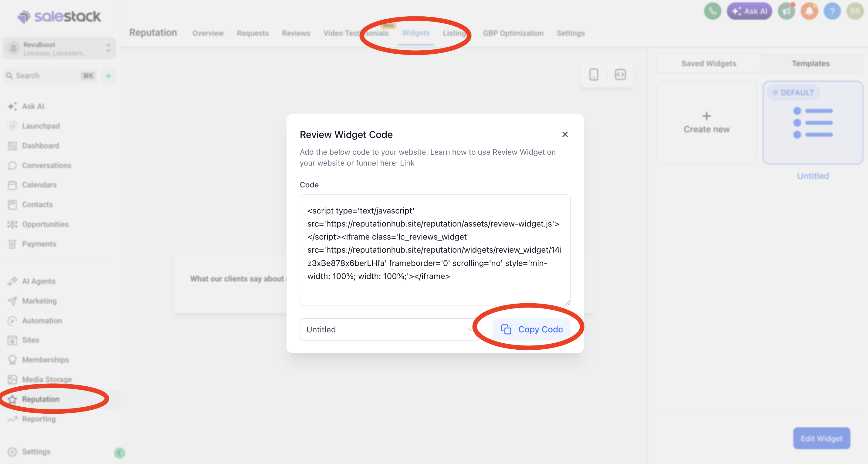The height and width of the screenshot is (464, 868).
Task: Collapse the sidebar with green arrow
Action: click(119, 453)
